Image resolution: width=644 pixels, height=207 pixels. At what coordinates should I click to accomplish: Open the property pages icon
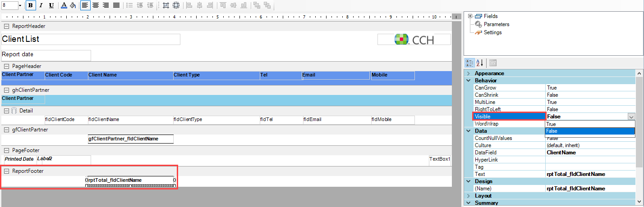pos(492,63)
